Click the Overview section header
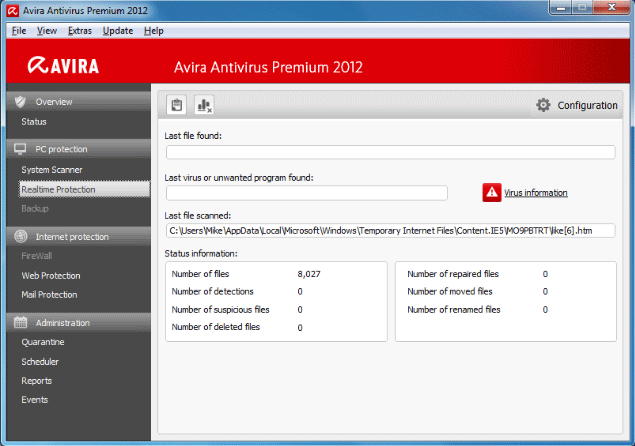 point(79,102)
